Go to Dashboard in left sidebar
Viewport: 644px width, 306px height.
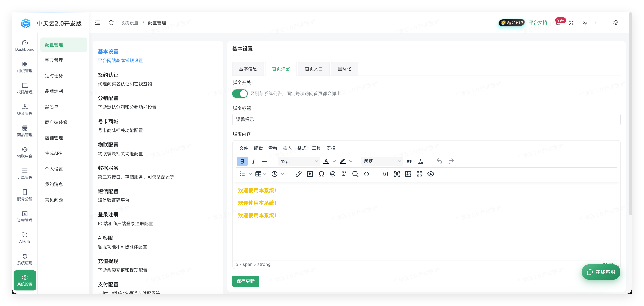[25, 46]
